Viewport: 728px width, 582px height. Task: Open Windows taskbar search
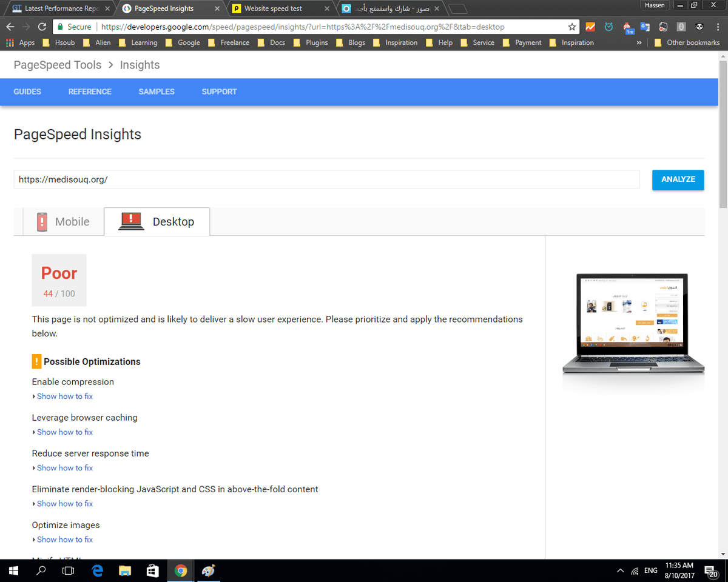pos(41,570)
